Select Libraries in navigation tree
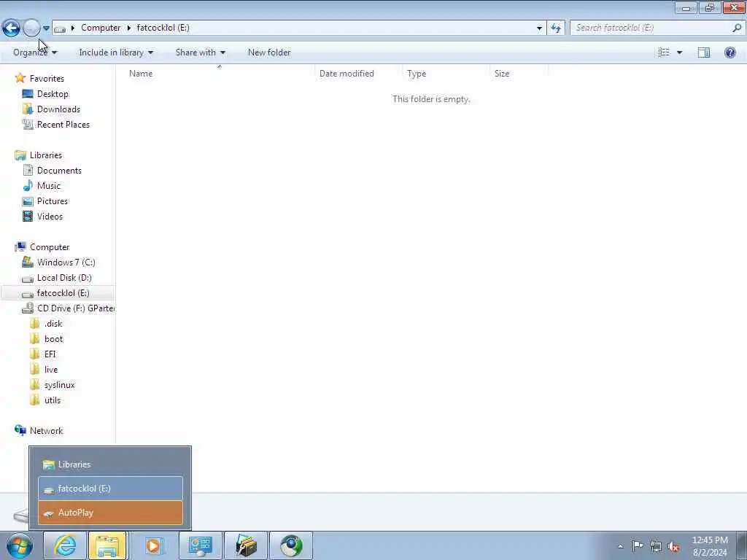Screen dimensions: 747x560 45,155
